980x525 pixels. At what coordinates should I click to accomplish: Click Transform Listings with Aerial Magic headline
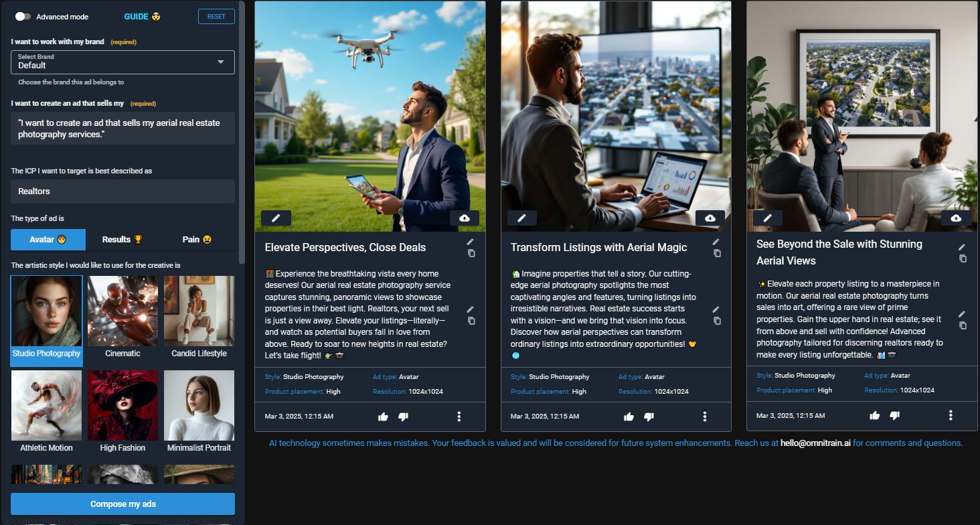[x=598, y=248]
